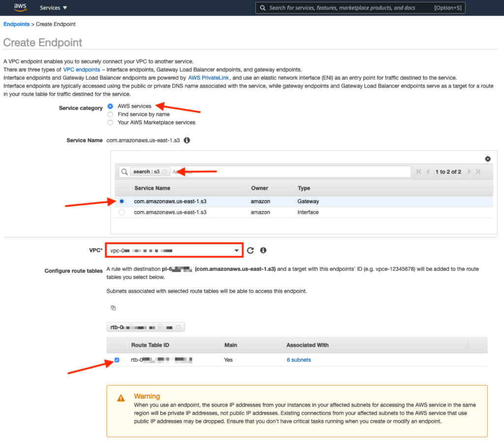The height and width of the screenshot is (448, 504).
Task: Click the 'Gateway' type cell
Action: pos(308,201)
